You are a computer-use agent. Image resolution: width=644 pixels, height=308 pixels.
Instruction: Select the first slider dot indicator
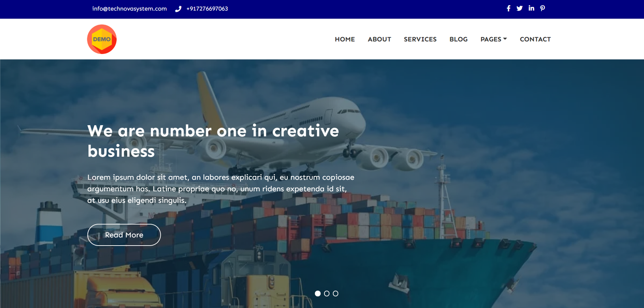coord(318,294)
